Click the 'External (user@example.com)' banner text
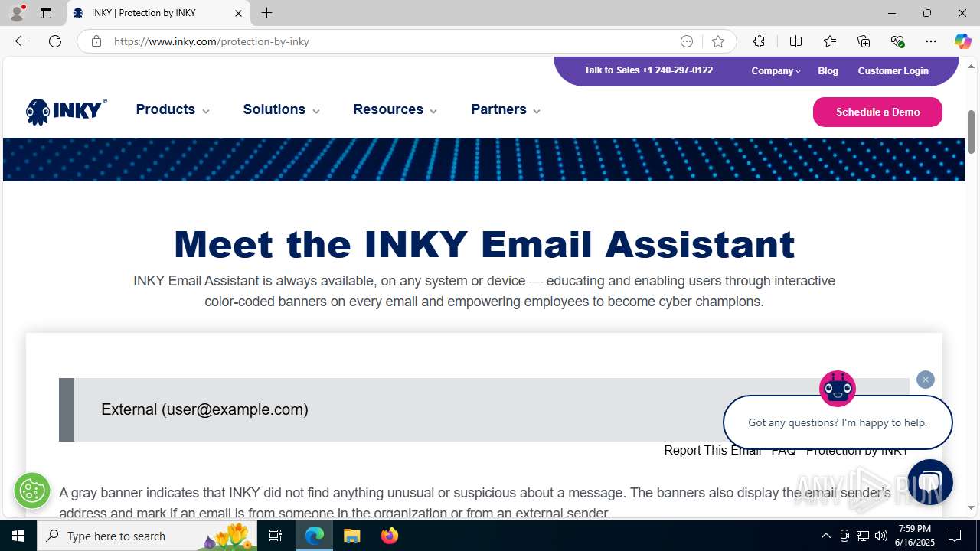 point(204,409)
